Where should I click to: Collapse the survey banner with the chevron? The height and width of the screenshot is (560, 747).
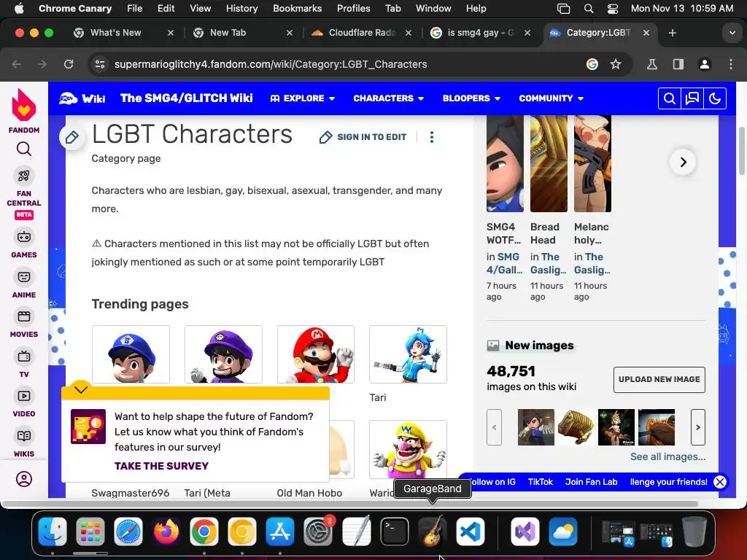tap(81, 389)
